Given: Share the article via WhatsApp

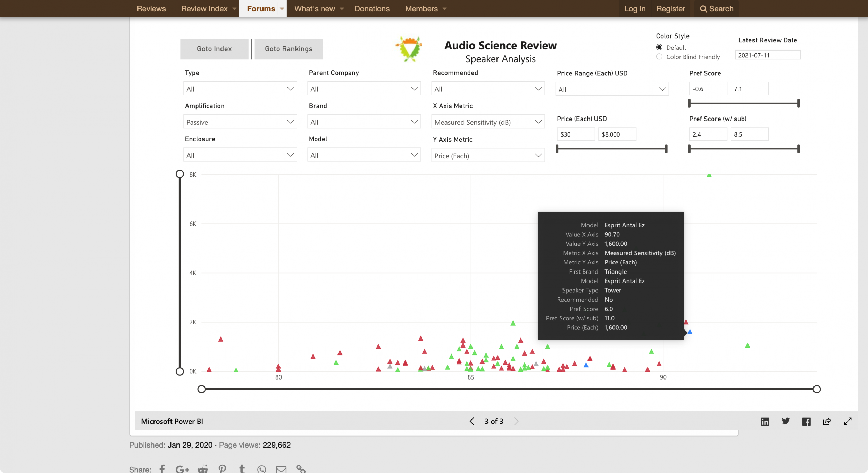Looking at the screenshot, I should point(262,469).
